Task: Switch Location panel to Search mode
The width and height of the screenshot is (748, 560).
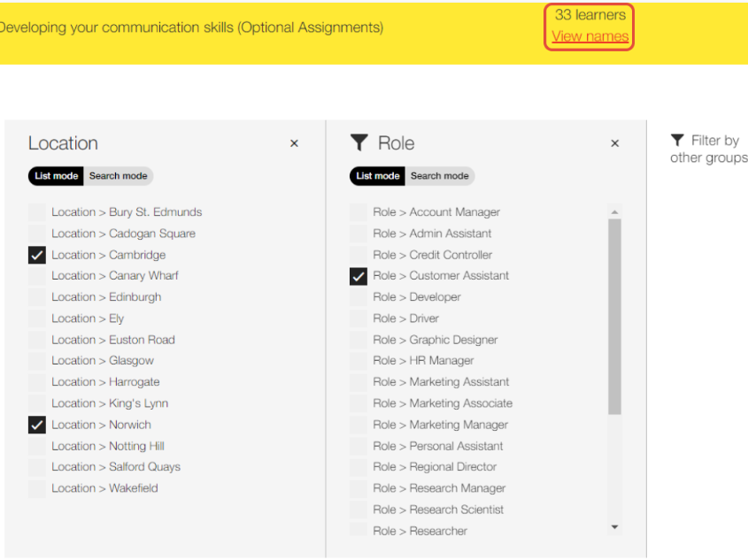Action: [119, 176]
